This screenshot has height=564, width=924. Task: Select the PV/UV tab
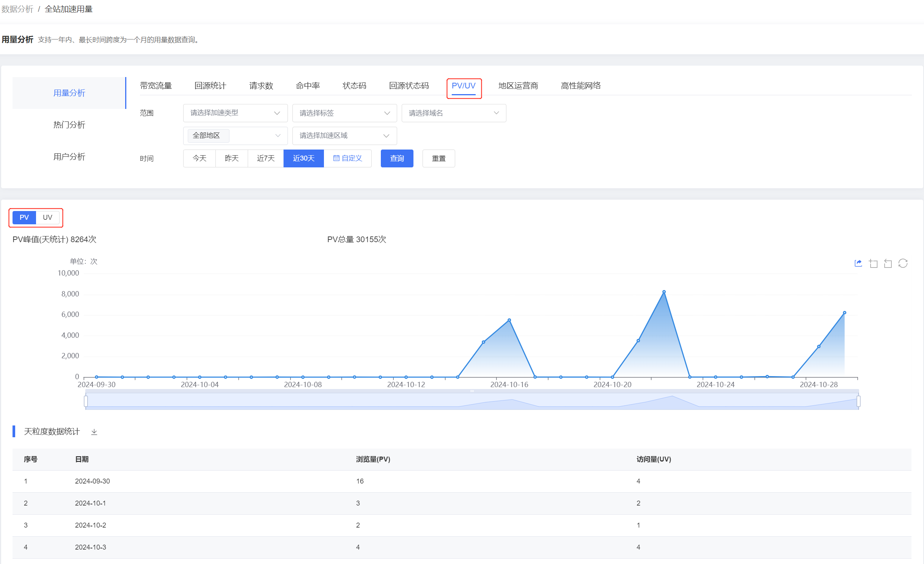464,86
